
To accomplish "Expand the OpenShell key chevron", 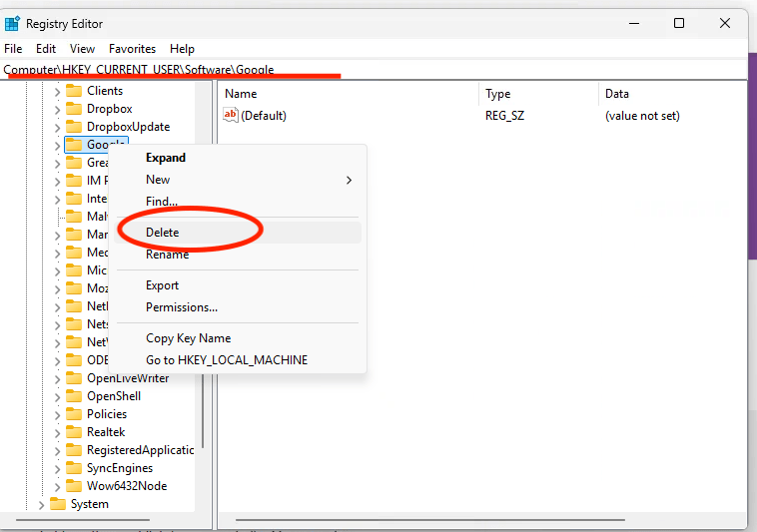I will click(57, 397).
